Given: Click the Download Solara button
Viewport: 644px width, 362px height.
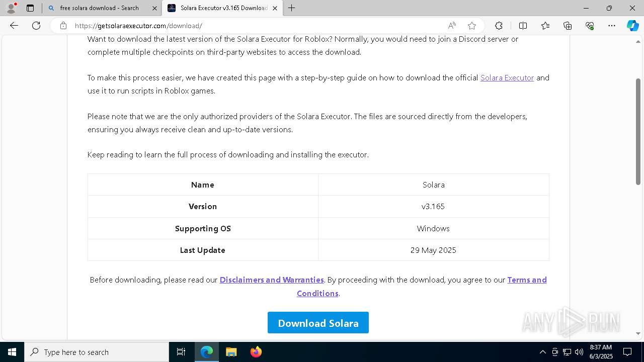Looking at the screenshot, I should pyautogui.click(x=318, y=323).
